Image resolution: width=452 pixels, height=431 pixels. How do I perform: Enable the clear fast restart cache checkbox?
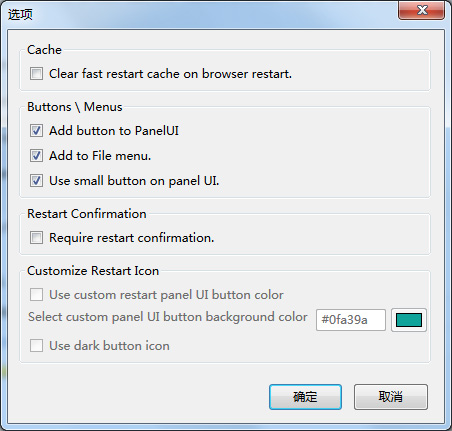[36, 74]
